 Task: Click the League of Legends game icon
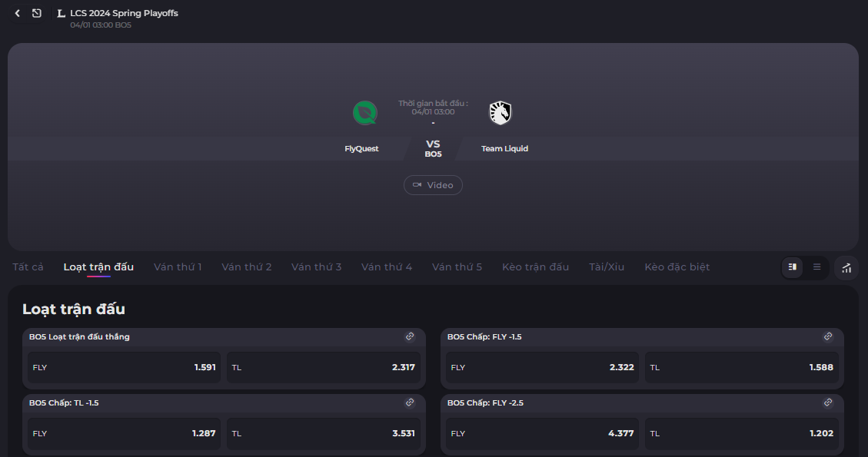click(61, 13)
